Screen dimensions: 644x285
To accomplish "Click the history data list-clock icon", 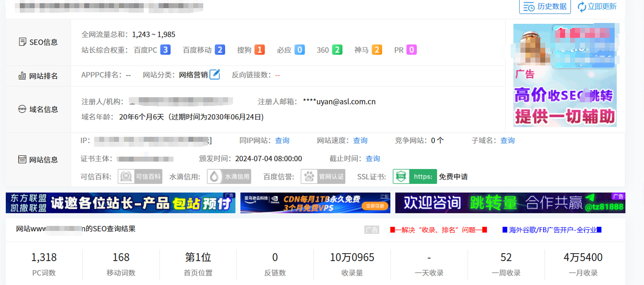I will 529,7.
